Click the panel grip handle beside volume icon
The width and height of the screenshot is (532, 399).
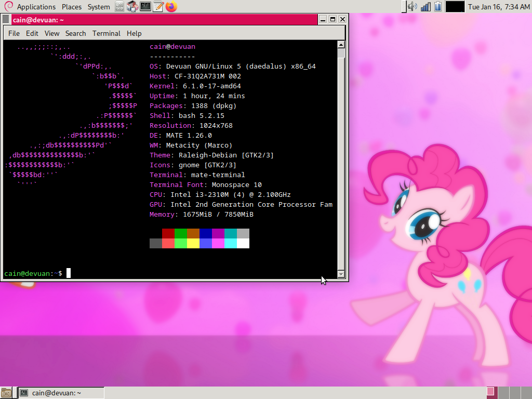point(404,6)
